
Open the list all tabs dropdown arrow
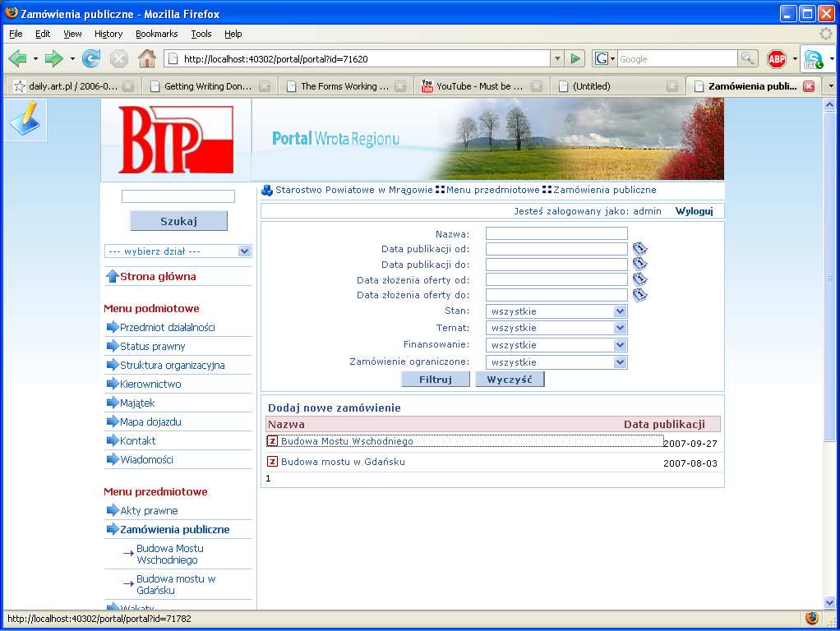831,85
